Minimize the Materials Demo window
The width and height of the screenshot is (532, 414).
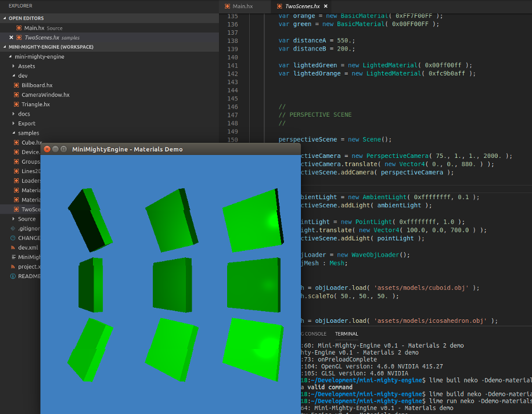point(56,149)
